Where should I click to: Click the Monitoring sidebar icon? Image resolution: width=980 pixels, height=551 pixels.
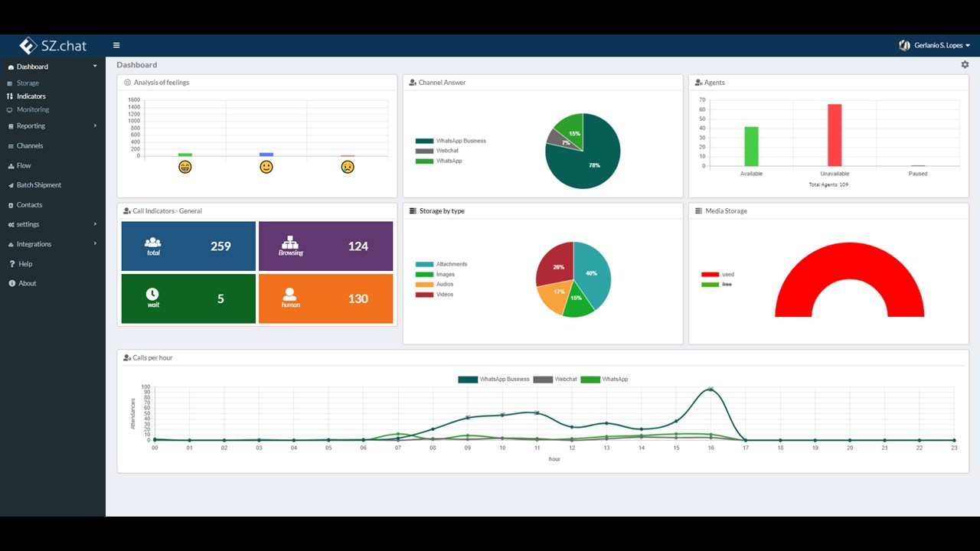tap(10, 109)
